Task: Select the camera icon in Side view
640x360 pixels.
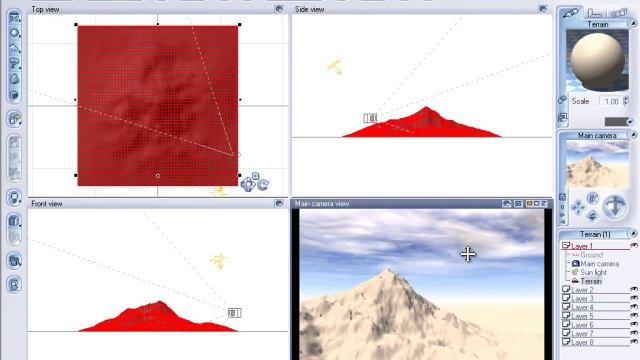Action: [370, 118]
